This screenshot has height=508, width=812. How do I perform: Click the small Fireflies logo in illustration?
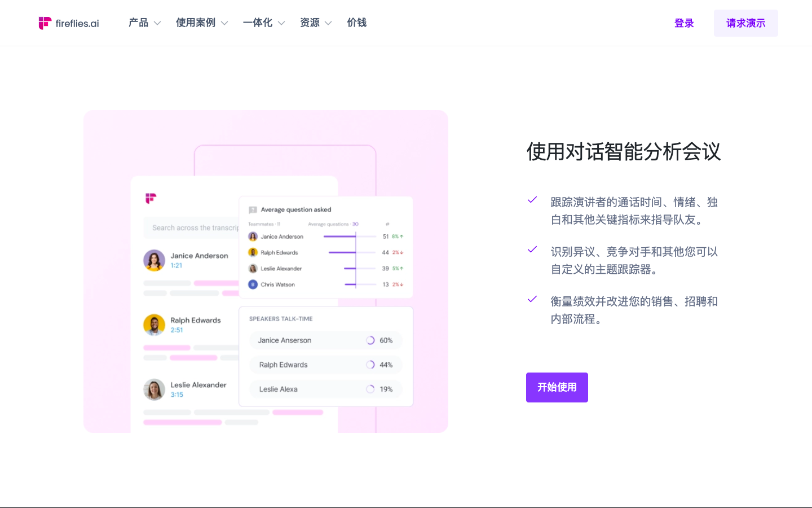(x=151, y=198)
